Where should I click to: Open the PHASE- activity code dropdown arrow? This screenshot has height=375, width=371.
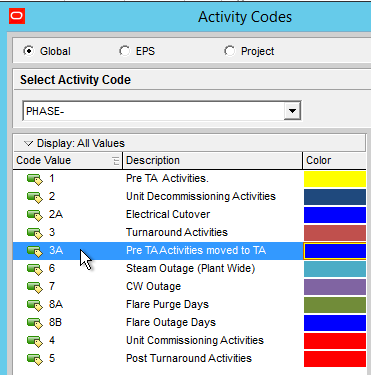(292, 111)
